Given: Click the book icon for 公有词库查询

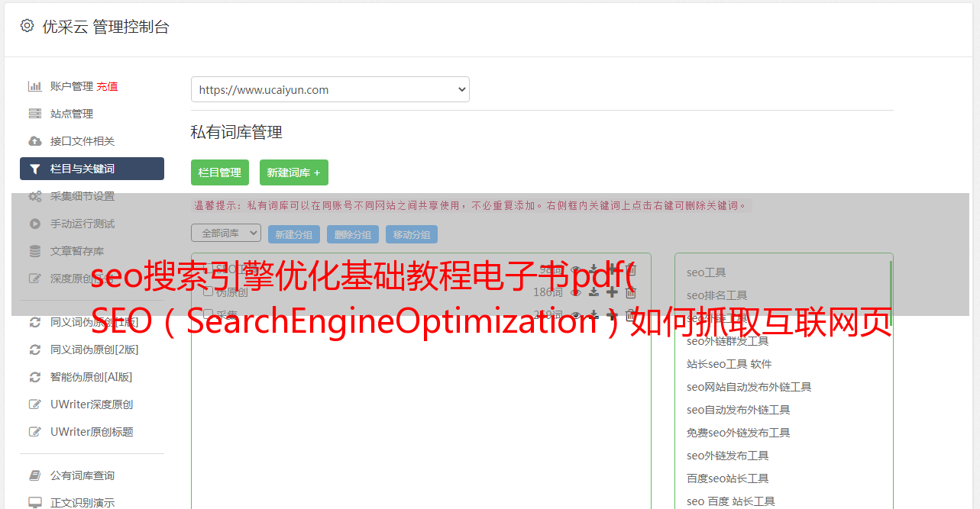Looking at the screenshot, I should (x=34, y=475).
